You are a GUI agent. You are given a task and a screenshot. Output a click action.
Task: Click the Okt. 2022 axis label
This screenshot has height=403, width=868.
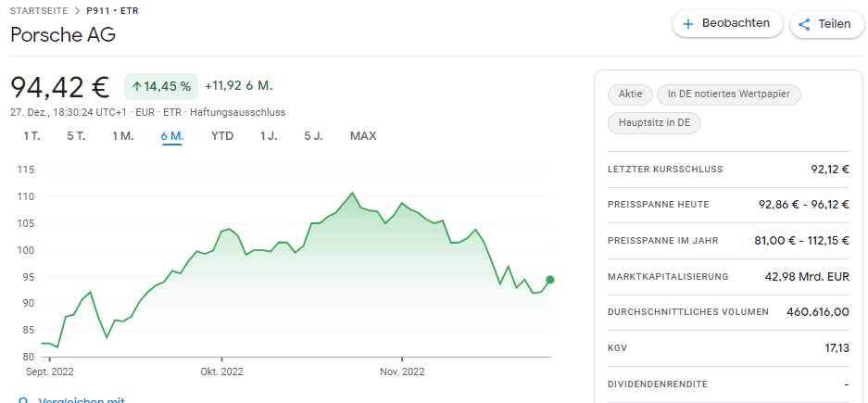[221, 372]
